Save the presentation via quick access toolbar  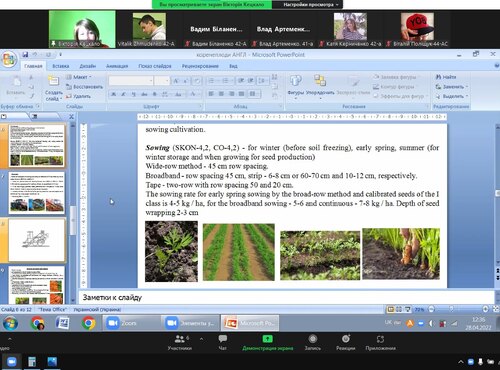tap(25, 54)
